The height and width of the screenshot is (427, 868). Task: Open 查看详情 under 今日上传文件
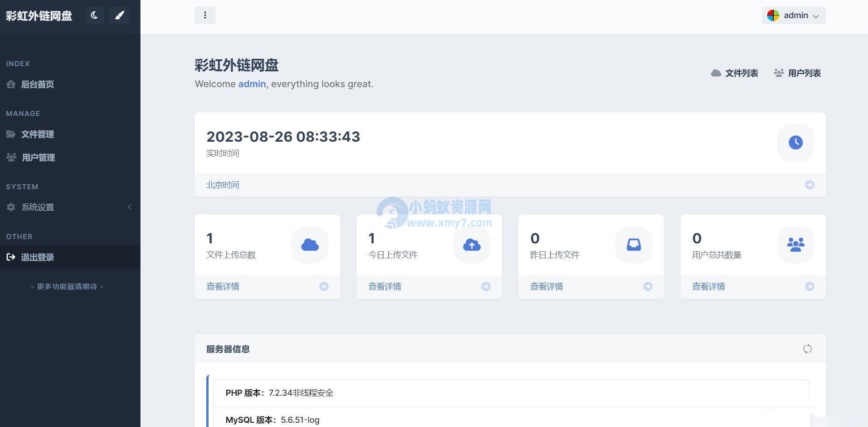tap(385, 287)
